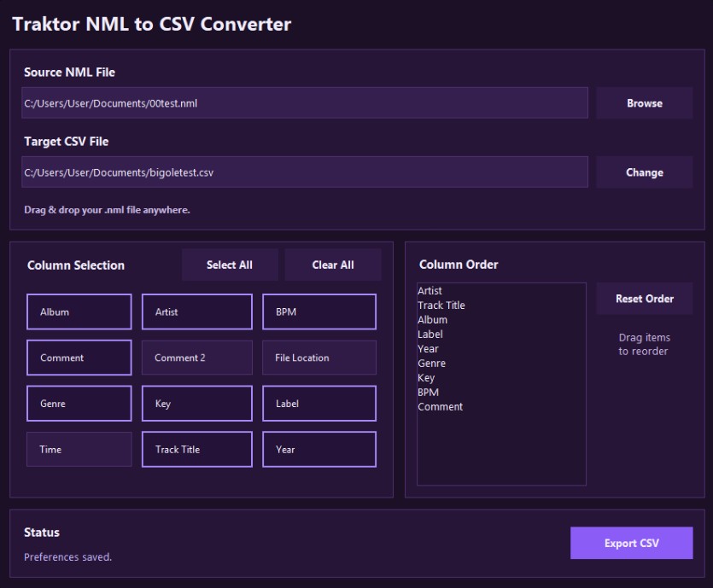Toggle the Track Title column
This screenshot has width=713, height=588.
(197, 450)
